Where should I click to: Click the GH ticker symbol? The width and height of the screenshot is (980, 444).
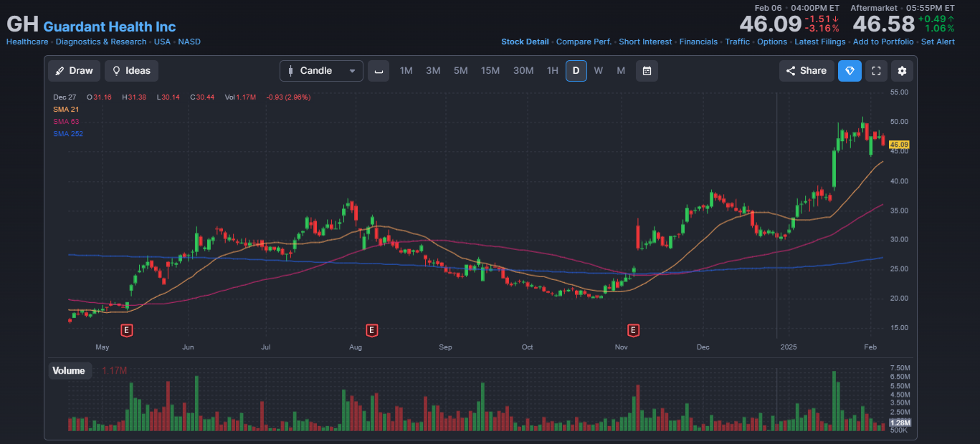point(22,24)
